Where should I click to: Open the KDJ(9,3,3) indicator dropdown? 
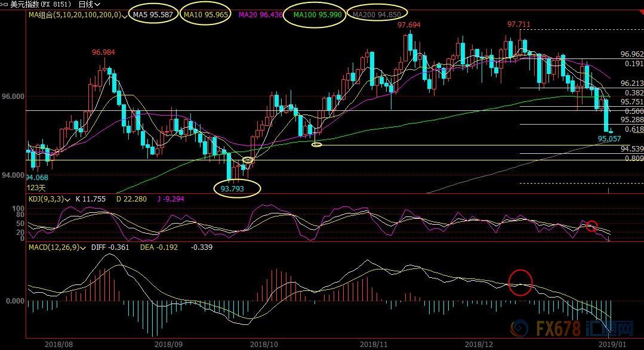67,199
